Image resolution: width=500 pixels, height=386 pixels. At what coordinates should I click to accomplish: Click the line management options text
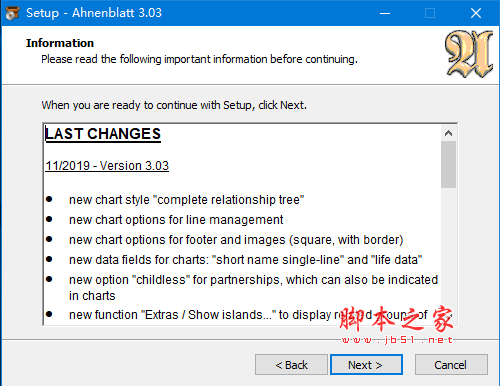pyautogui.click(x=176, y=220)
